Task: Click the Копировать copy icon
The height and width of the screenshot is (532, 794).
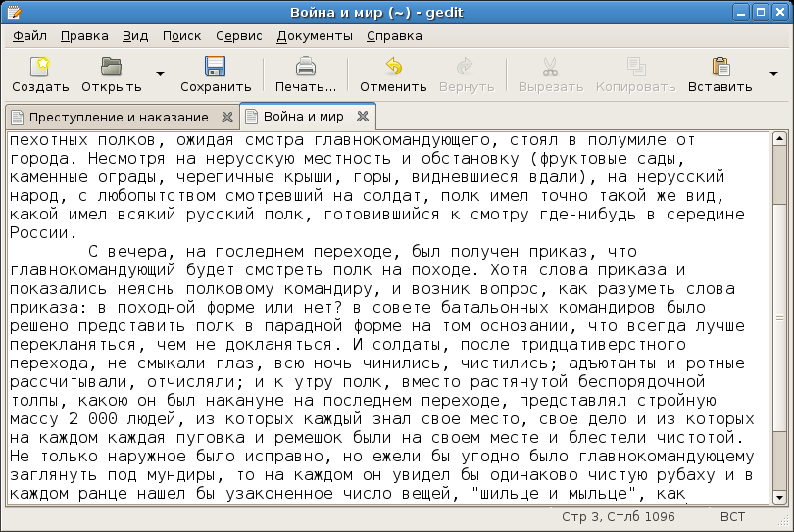Action: 635,67
